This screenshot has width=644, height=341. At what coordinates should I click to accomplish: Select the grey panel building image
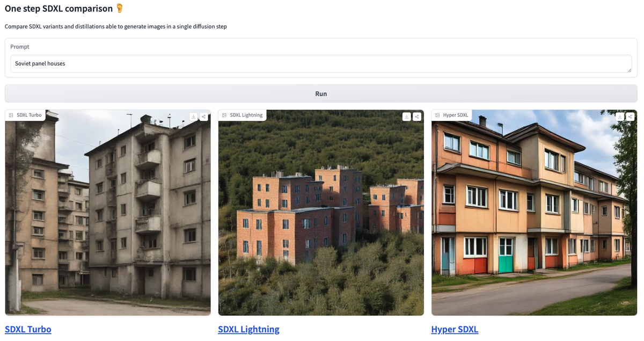tap(108, 213)
